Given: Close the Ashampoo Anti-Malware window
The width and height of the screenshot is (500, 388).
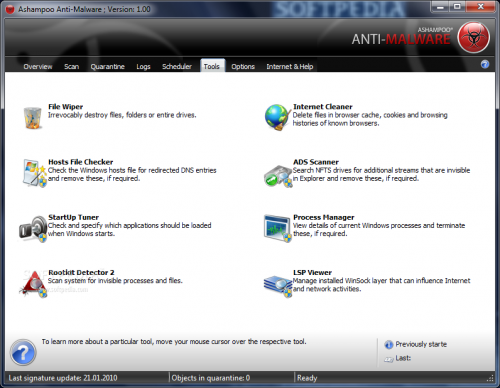Looking at the screenshot, I should tap(480, 7).
